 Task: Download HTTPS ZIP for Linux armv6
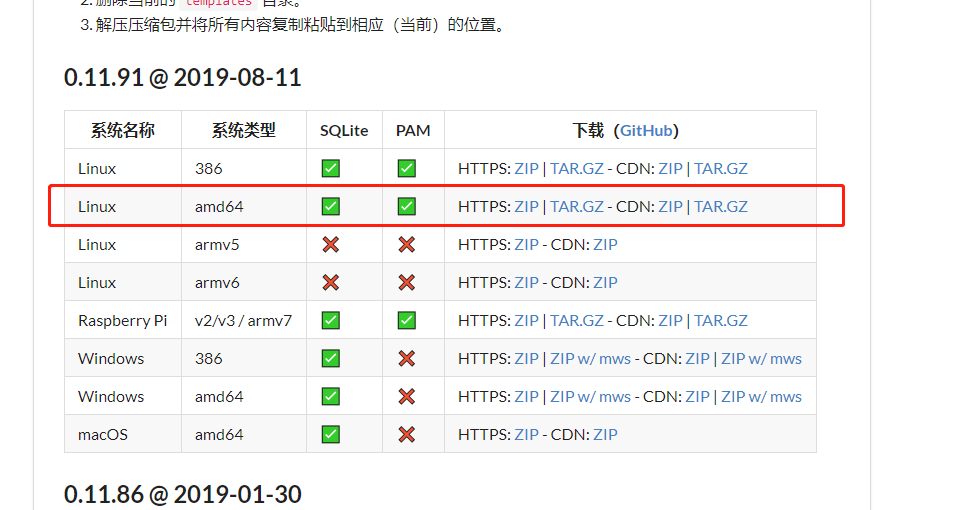(526, 282)
